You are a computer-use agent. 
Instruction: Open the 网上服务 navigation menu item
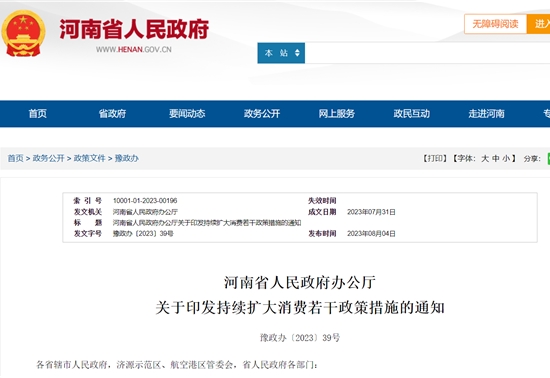[337, 114]
